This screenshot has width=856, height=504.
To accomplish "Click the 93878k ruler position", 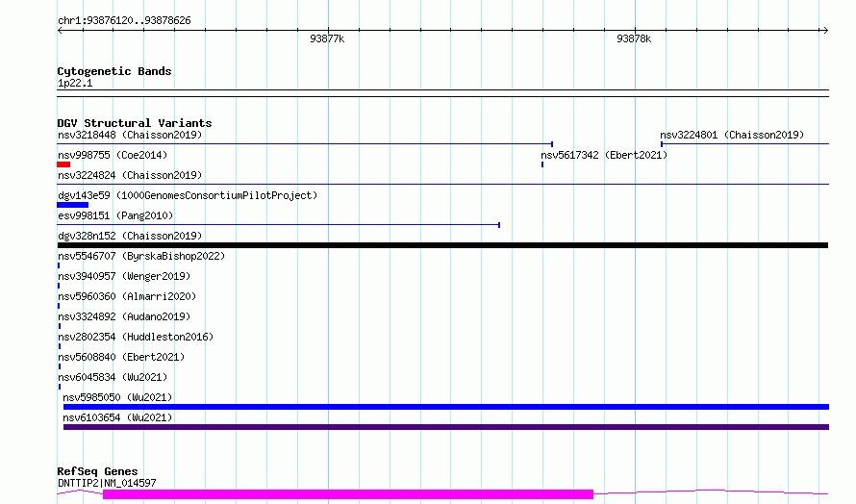I will pos(634,38).
